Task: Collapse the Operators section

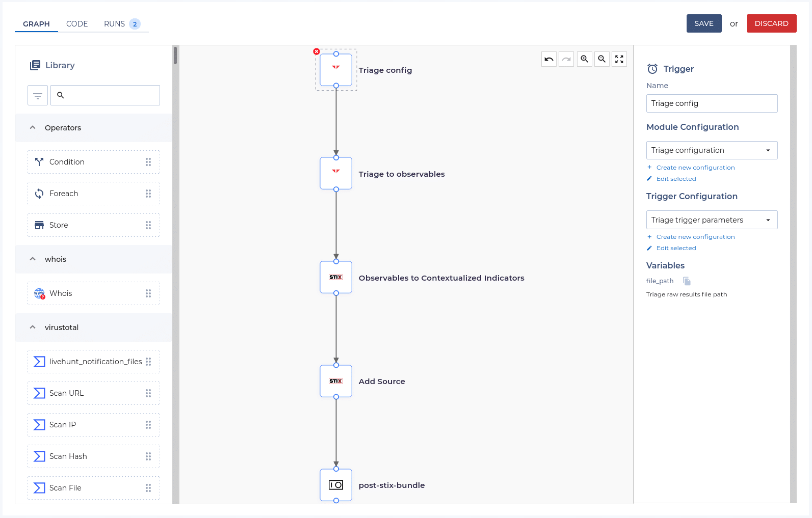Action: [33, 128]
